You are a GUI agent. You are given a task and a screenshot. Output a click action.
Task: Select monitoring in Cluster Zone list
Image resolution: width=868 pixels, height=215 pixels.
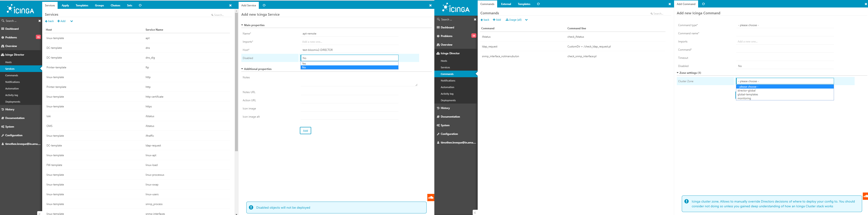(x=785, y=98)
